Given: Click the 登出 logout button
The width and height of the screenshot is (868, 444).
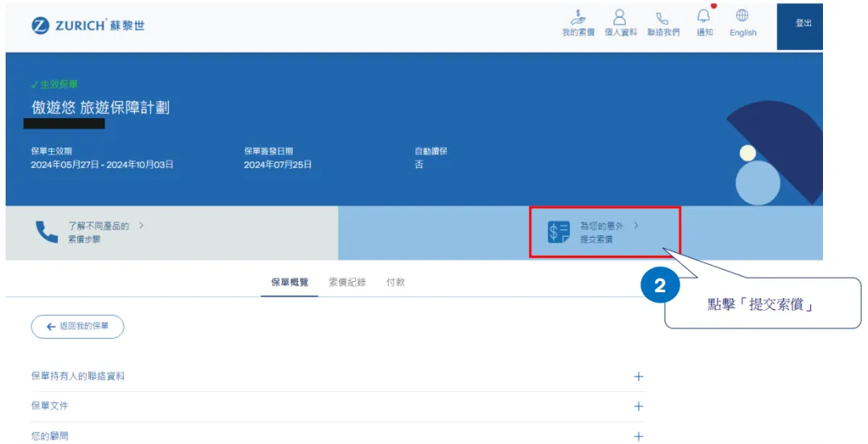Looking at the screenshot, I should (800, 26).
